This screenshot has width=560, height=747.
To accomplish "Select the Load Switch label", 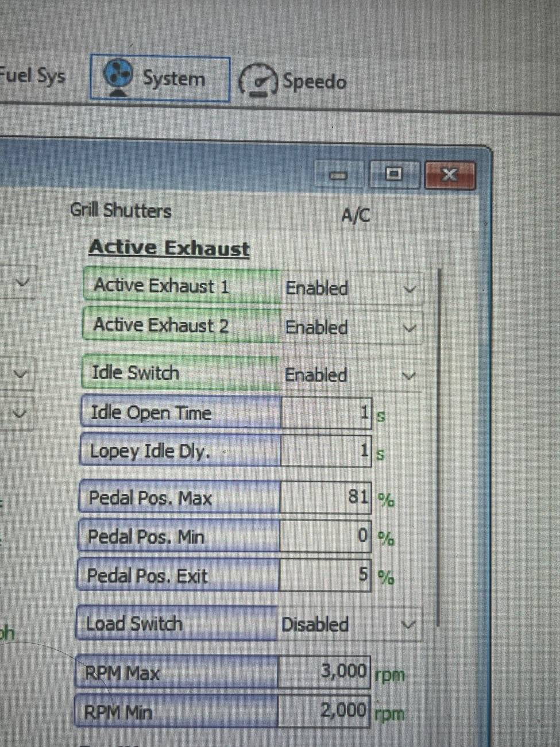I will coord(177,623).
